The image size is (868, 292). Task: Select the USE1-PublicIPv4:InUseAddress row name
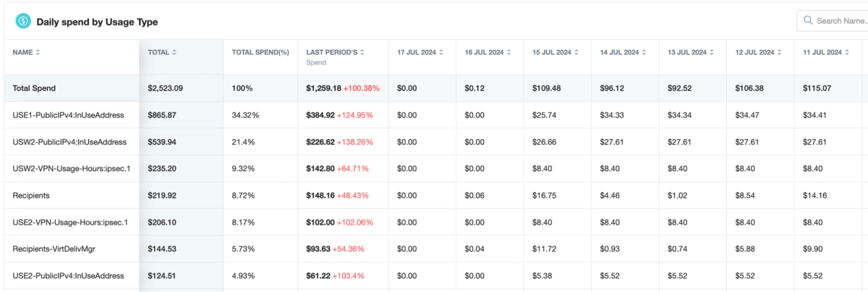69,115
